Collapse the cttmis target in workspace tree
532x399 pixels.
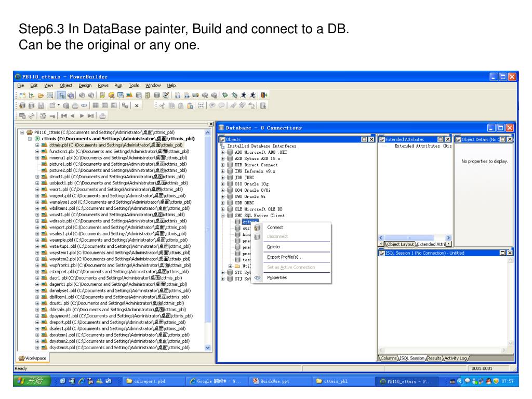30,139
